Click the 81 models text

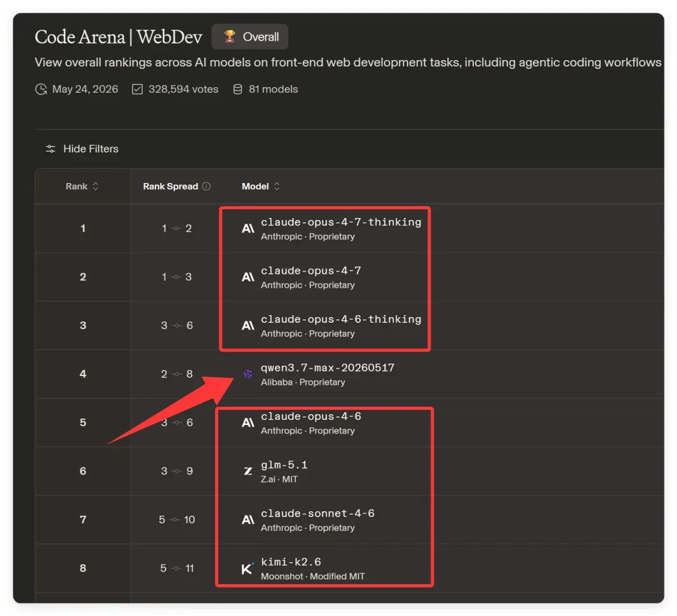pyautogui.click(x=273, y=90)
